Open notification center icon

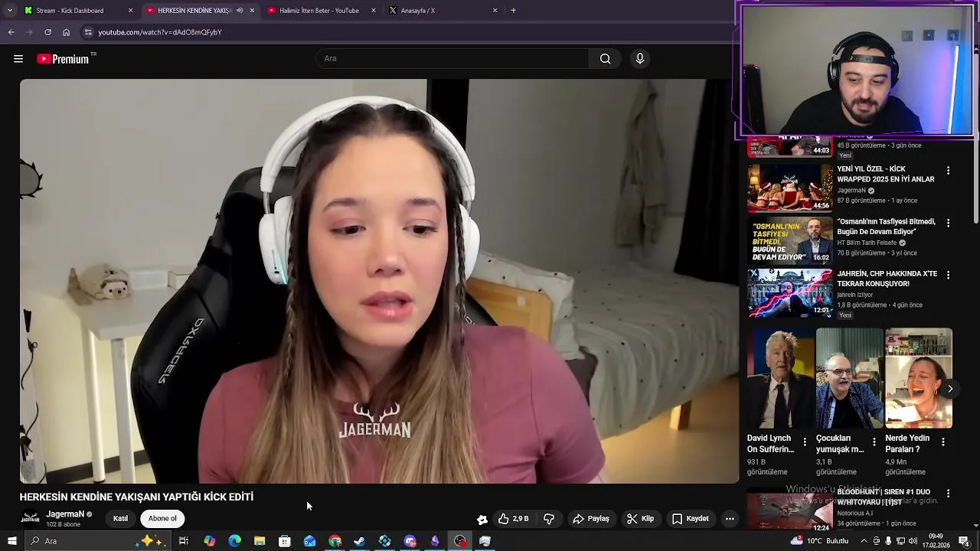964,541
